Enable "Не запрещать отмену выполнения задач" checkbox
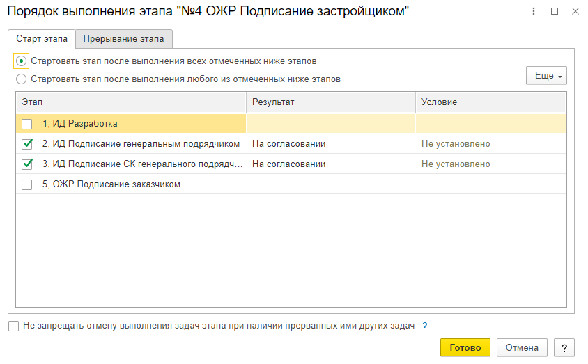 [x=14, y=326]
